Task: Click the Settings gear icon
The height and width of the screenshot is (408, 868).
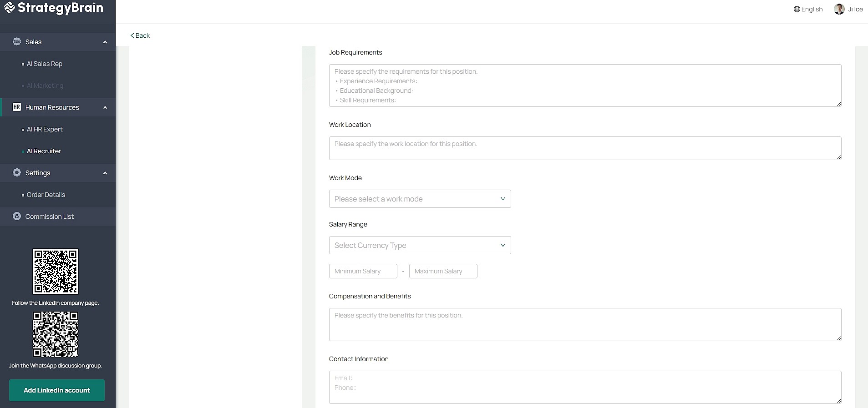Action: pyautogui.click(x=17, y=173)
